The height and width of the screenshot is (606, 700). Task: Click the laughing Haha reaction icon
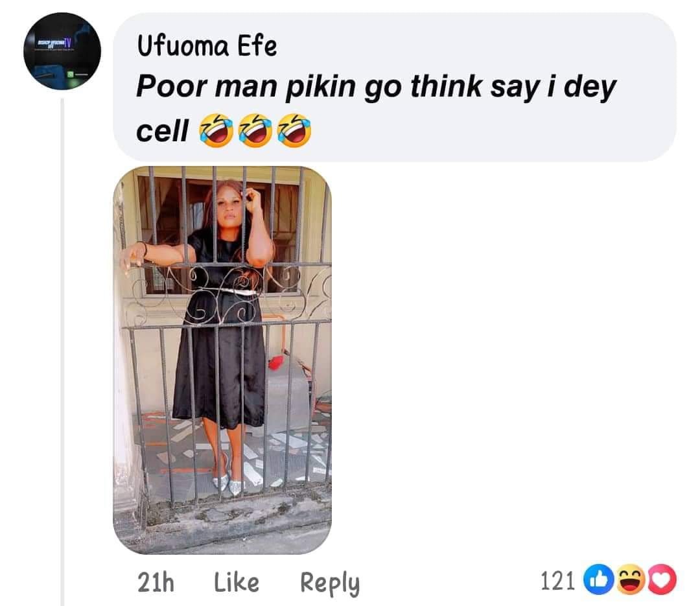pyautogui.click(x=630, y=580)
